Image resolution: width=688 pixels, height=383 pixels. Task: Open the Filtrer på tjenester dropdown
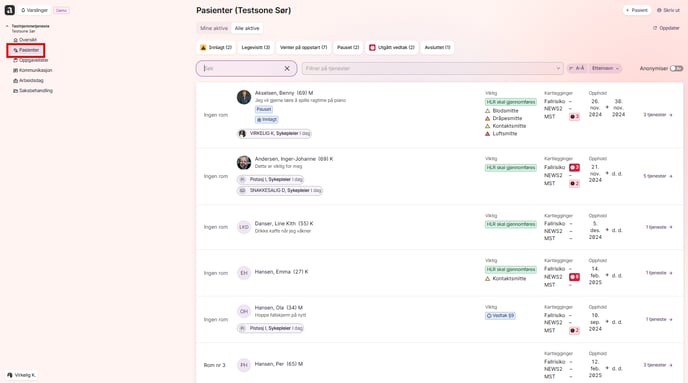point(433,68)
